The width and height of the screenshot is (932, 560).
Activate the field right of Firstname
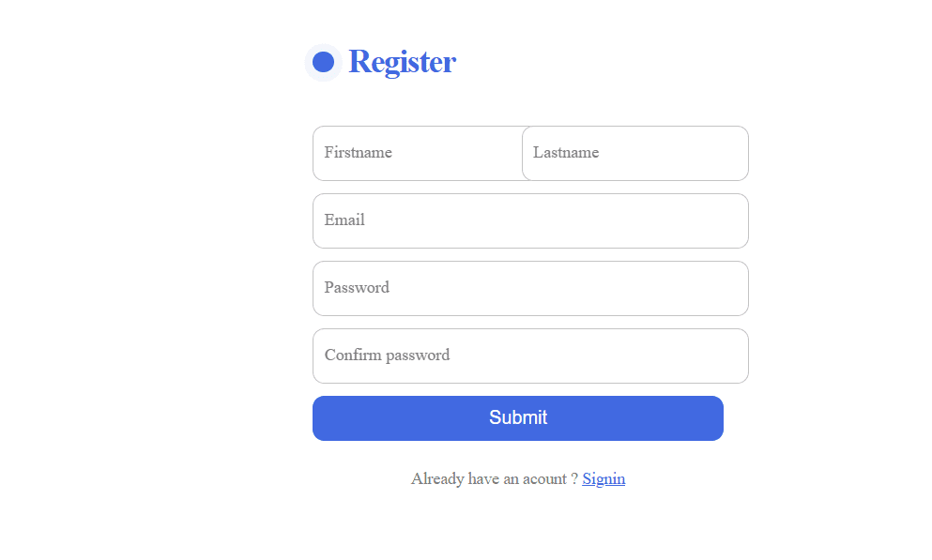(635, 153)
